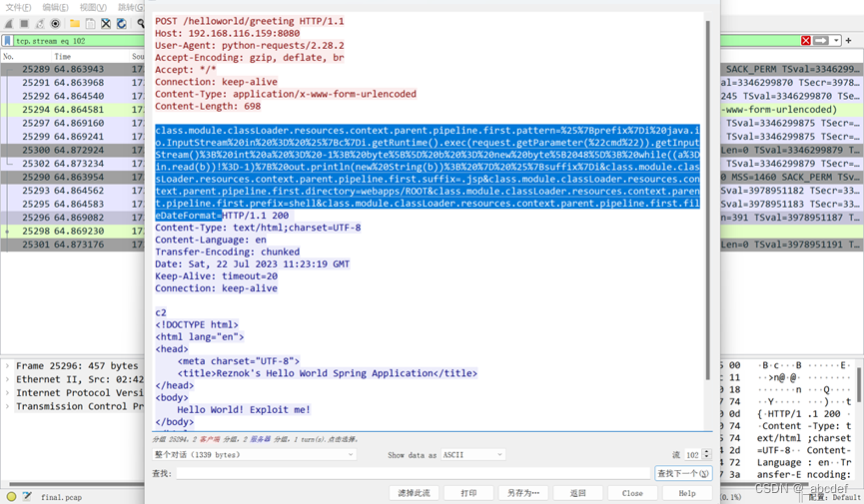Select packet row 25301
The height and width of the screenshot is (504, 864).
pyautogui.click(x=73, y=245)
